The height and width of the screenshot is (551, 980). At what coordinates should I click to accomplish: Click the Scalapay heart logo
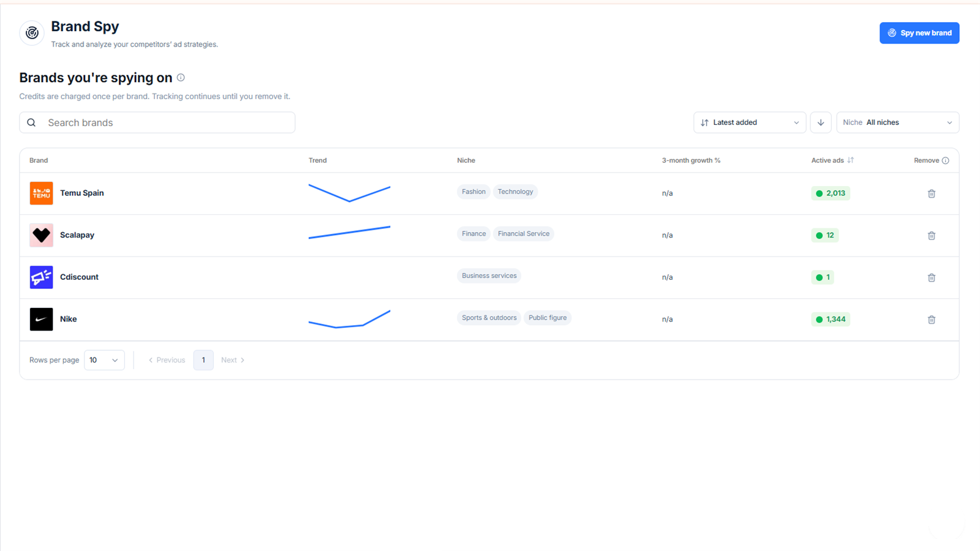(x=41, y=235)
